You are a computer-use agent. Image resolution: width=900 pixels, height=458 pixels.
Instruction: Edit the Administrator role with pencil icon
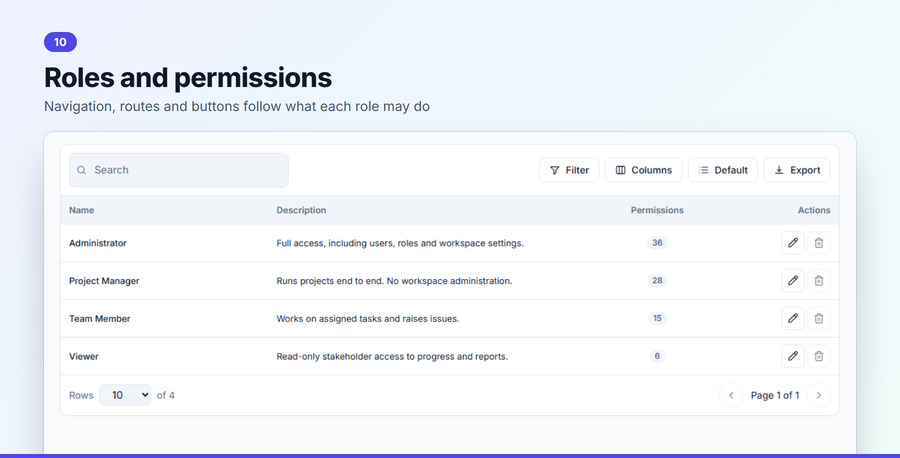click(x=793, y=243)
